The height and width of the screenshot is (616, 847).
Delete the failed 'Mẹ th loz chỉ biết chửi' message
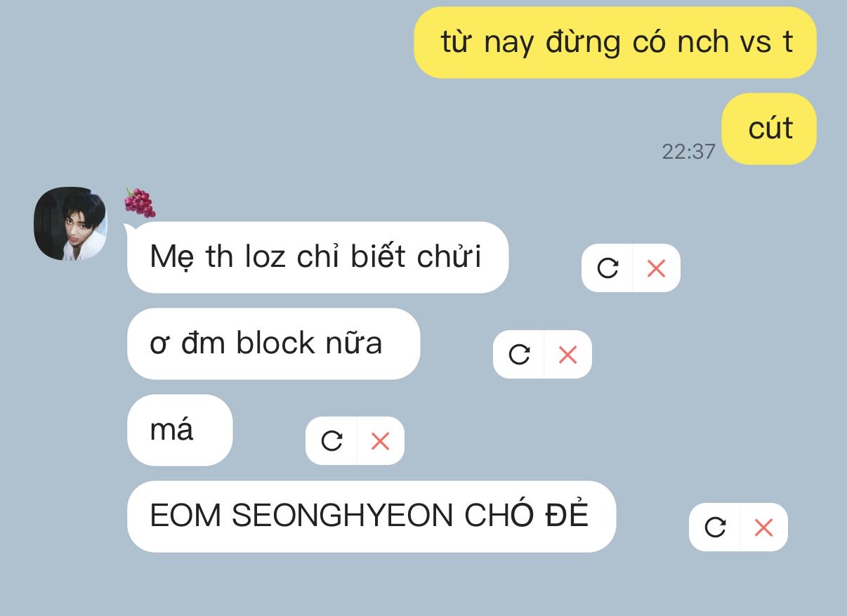(656, 268)
